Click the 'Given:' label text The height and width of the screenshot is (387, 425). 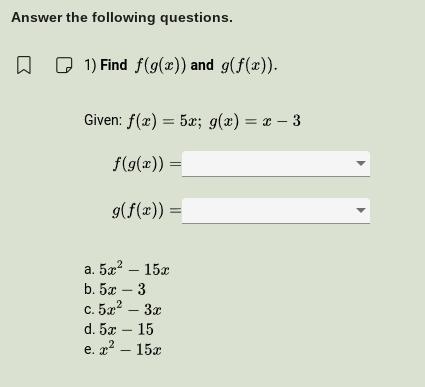pos(103,120)
